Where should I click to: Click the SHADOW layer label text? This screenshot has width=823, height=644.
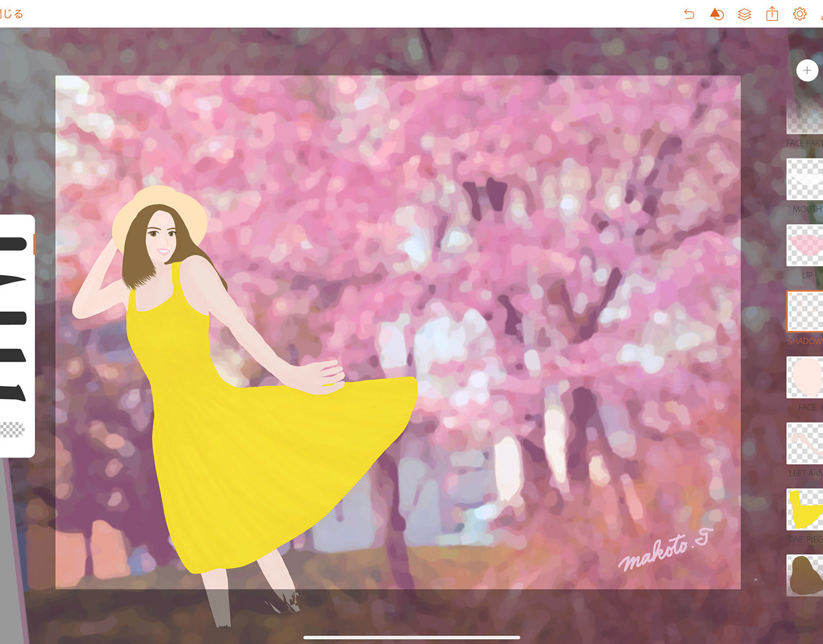click(805, 341)
